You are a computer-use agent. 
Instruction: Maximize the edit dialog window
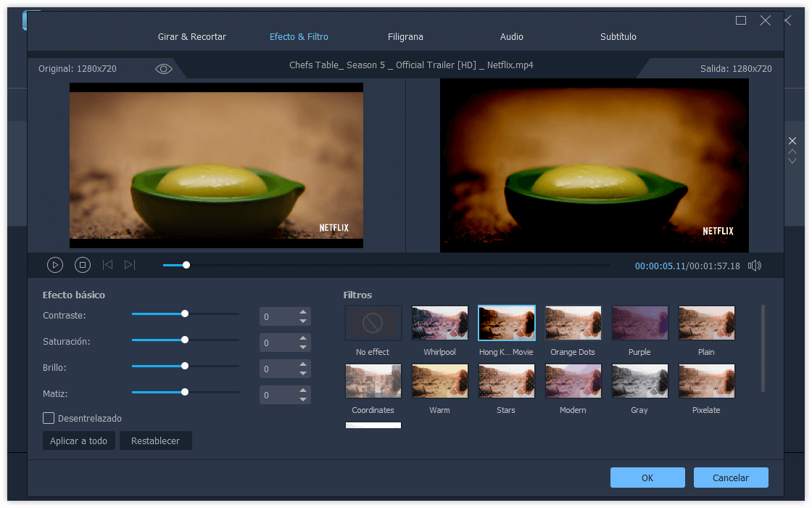tap(741, 20)
